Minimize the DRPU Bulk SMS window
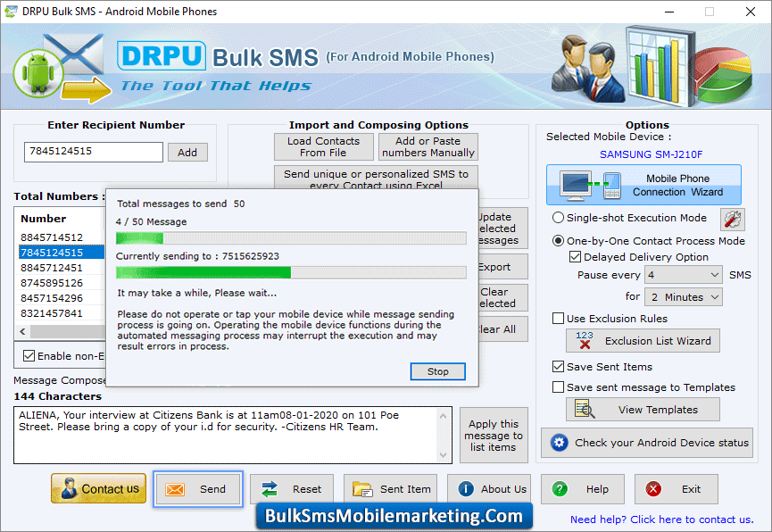The width and height of the screenshot is (772, 532). pos(669,12)
